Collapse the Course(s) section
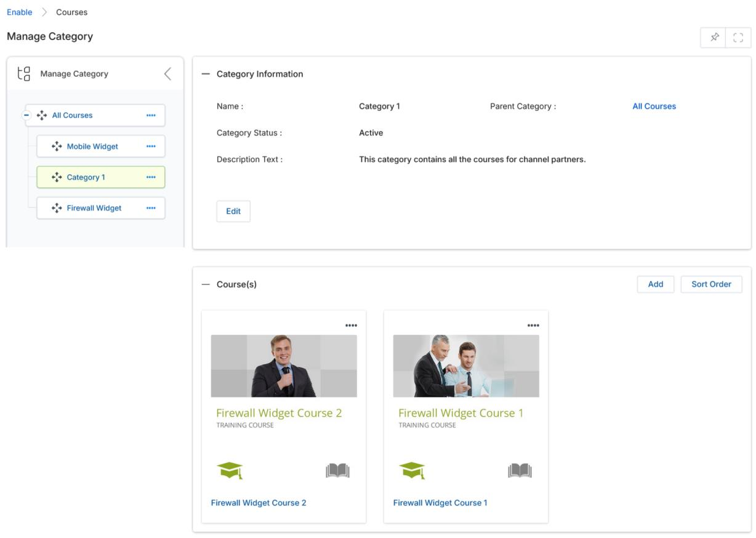Viewport: 756px width, 538px height. [206, 284]
